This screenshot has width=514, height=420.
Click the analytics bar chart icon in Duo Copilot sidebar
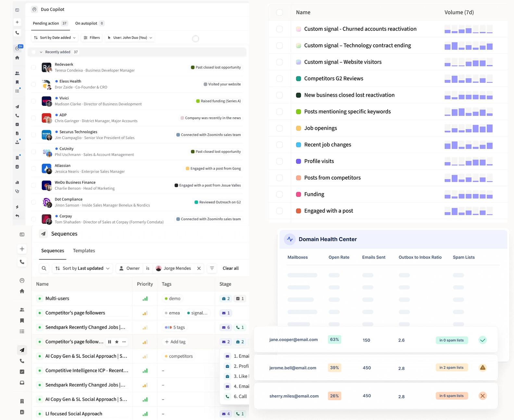point(17,183)
